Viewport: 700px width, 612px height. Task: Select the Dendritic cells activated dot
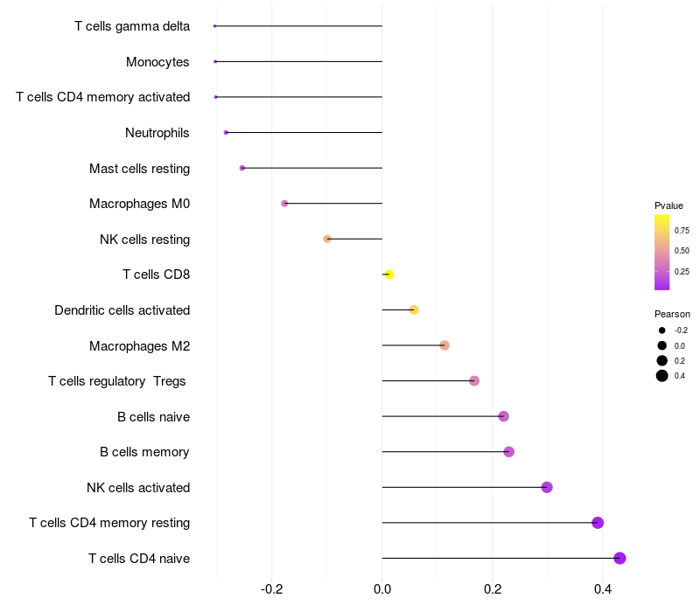click(414, 309)
